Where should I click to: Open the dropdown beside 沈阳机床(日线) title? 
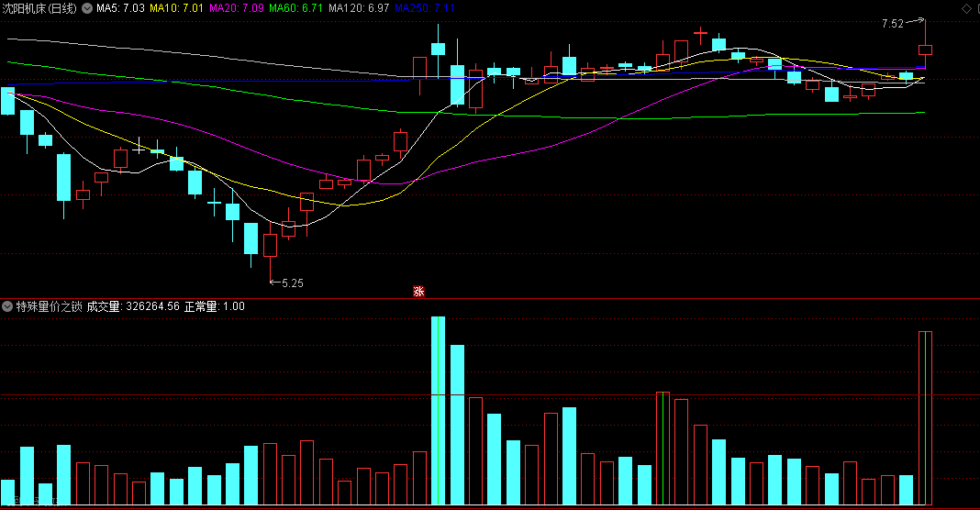pyautogui.click(x=87, y=8)
